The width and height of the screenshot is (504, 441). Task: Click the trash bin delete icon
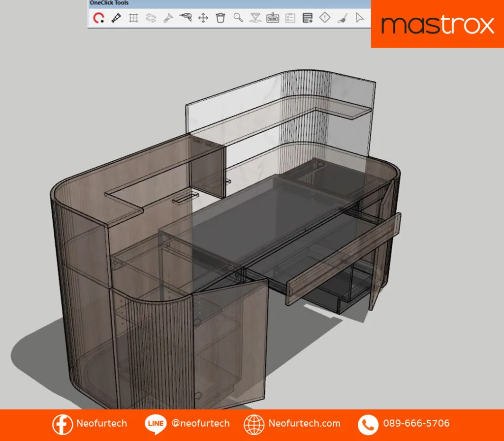220,18
